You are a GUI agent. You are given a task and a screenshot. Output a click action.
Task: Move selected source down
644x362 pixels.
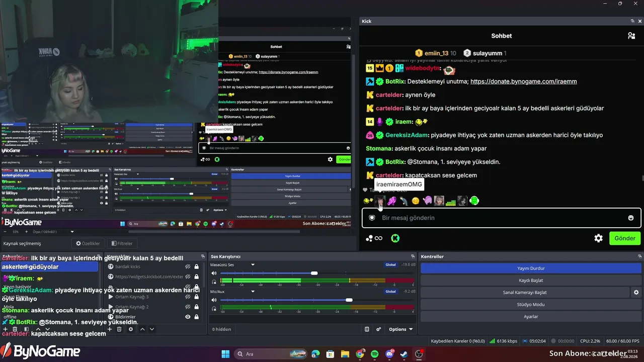click(x=151, y=329)
